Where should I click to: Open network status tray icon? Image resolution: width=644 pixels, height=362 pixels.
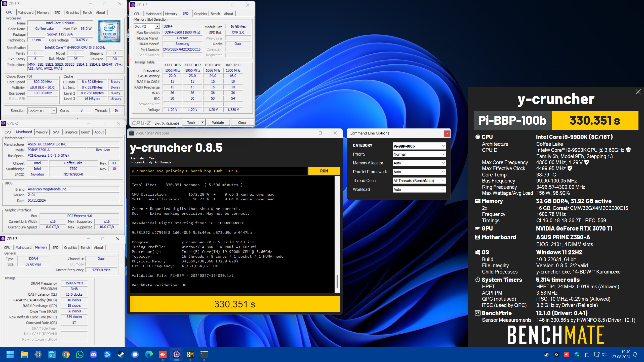point(596,354)
